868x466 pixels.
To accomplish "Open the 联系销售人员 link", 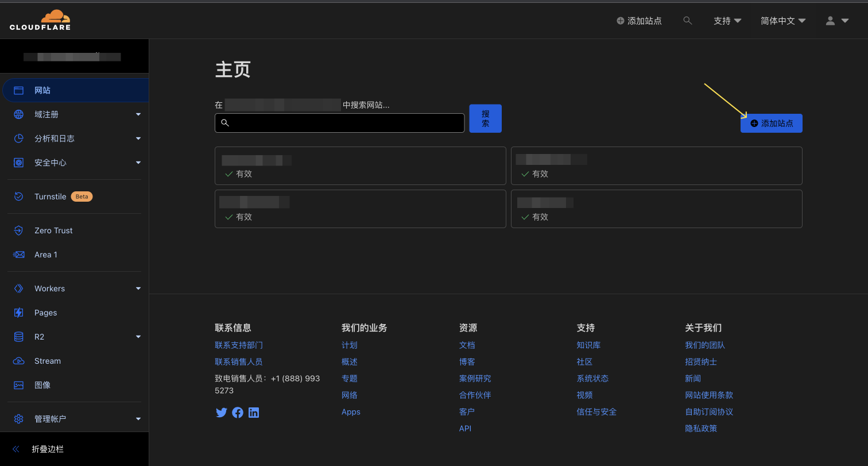I will tap(239, 362).
